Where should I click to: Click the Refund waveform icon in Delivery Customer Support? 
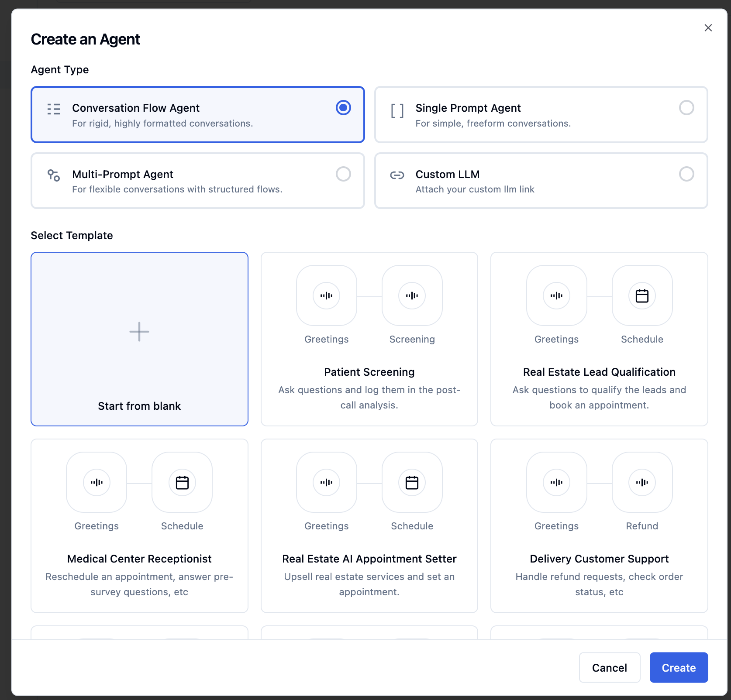tap(641, 482)
